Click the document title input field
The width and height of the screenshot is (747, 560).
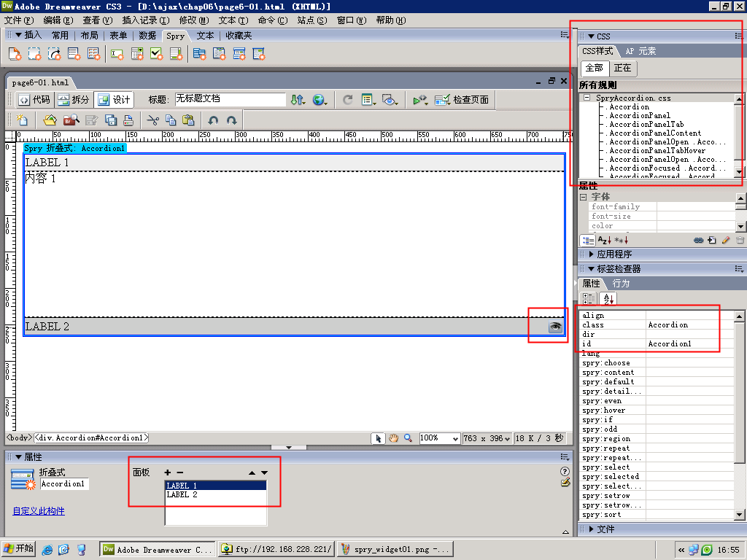click(228, 99)
